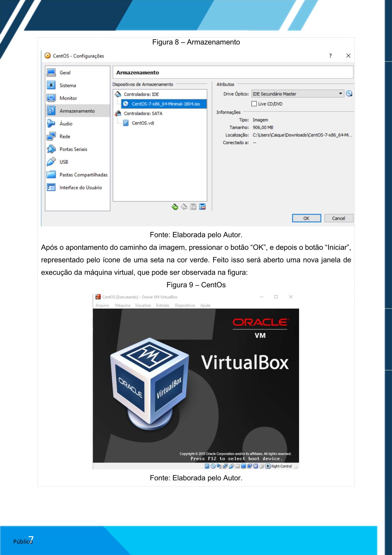Click the help question mark button

coord(330,56)
